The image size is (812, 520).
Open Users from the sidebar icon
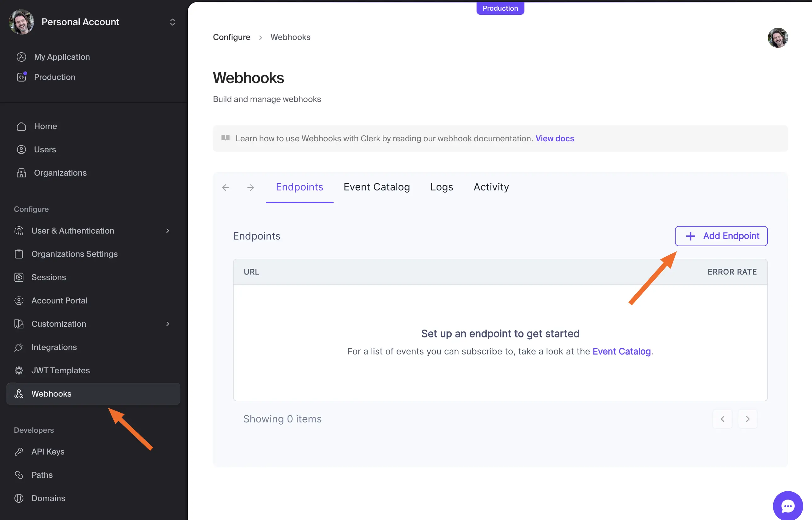(x=21, y=149)
